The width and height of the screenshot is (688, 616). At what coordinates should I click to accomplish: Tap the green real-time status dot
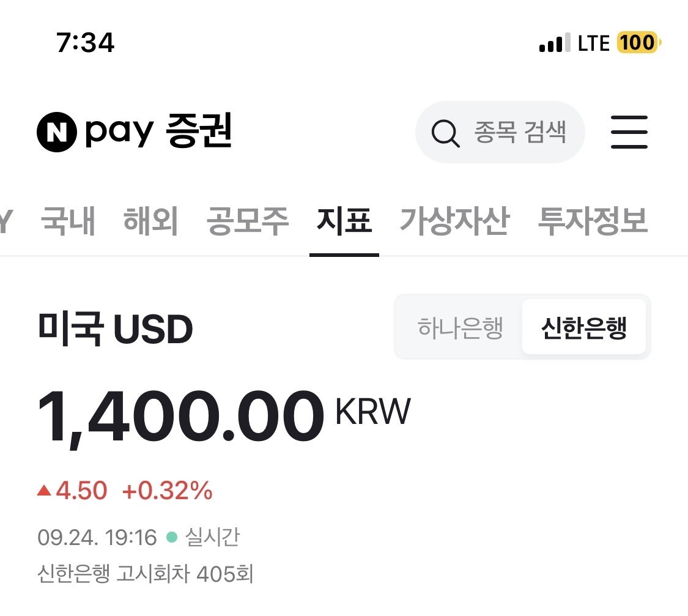[172, 538]
